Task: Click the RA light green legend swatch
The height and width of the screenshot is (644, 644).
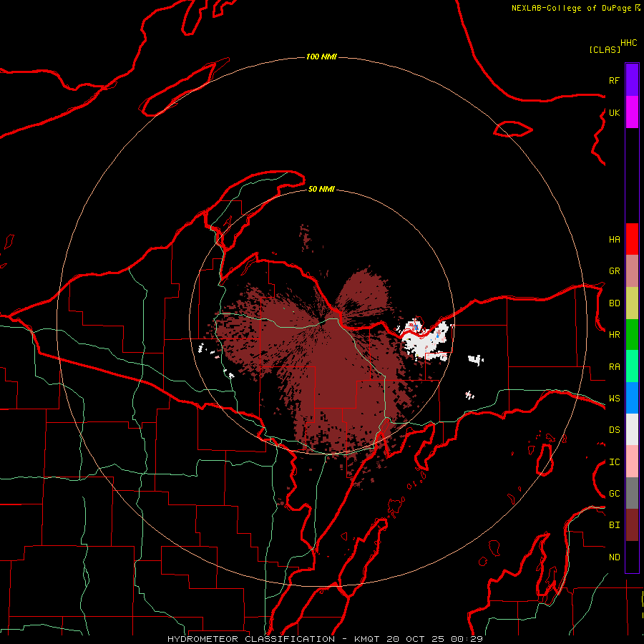Action: [632, 366]
